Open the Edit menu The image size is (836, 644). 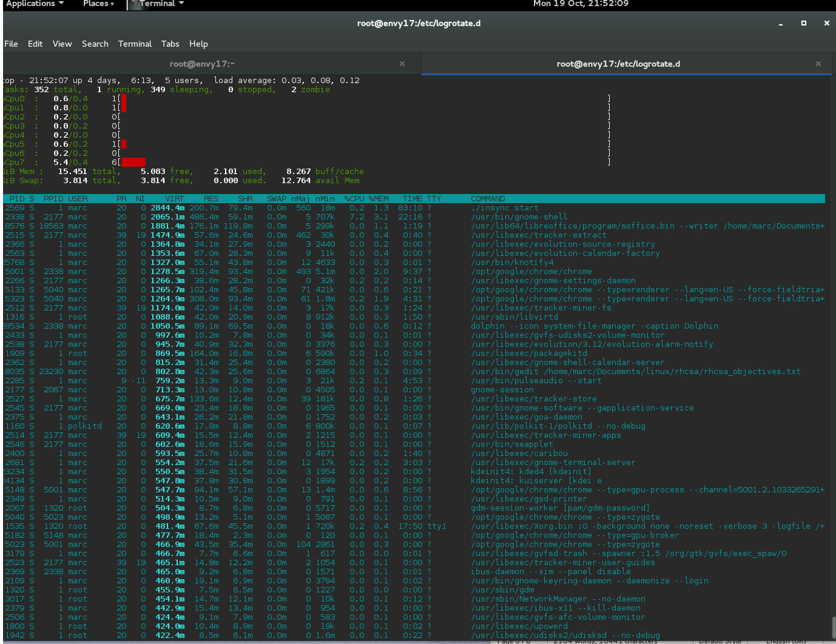(35, 44)
